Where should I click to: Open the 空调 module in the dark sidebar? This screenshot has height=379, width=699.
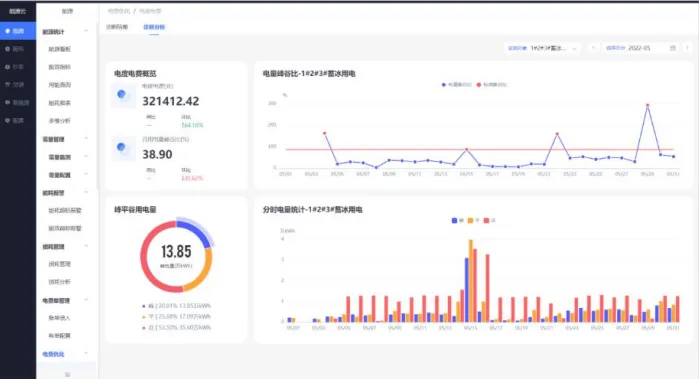(18, 85)
